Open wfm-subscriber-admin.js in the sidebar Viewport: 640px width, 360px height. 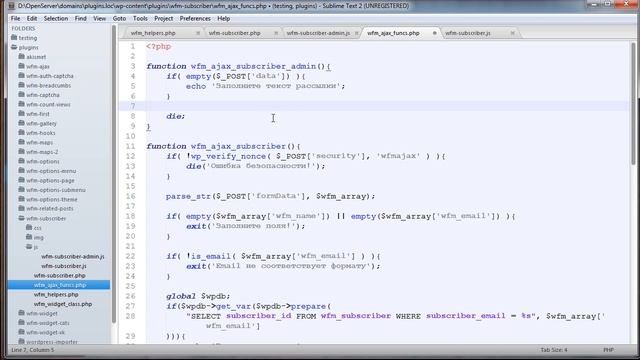[73, 256]
